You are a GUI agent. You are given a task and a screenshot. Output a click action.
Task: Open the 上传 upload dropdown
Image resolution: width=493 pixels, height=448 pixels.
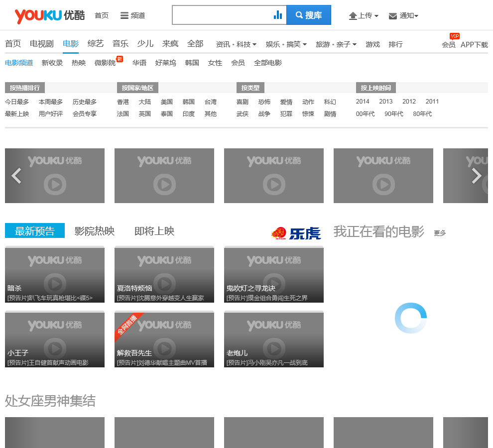pyautogui.click(x=364, y=16)
